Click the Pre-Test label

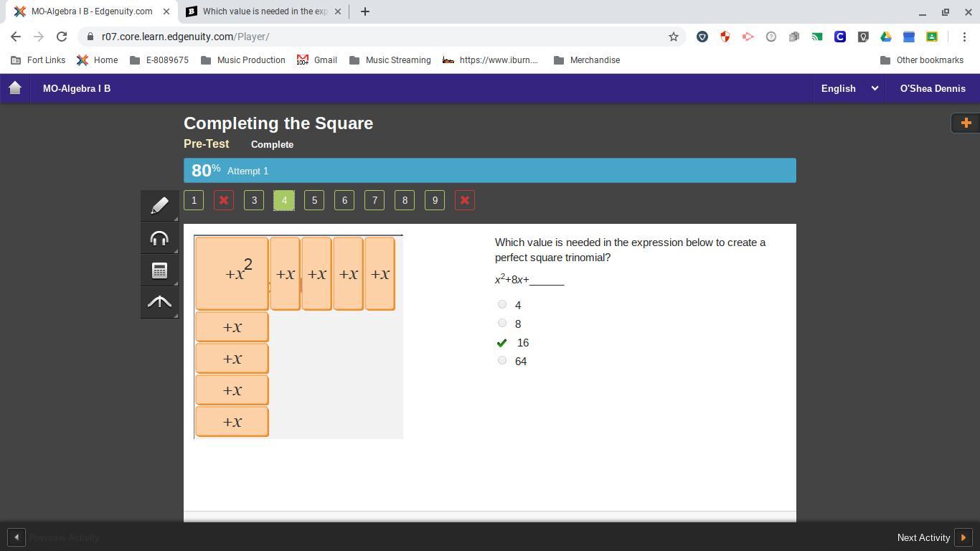pyautogui.click(x=207, y=143)
